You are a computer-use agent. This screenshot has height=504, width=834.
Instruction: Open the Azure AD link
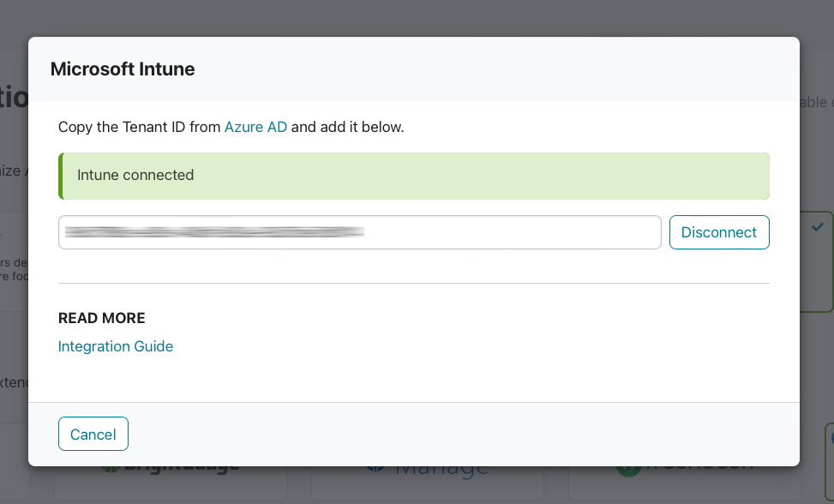(255, 127)
